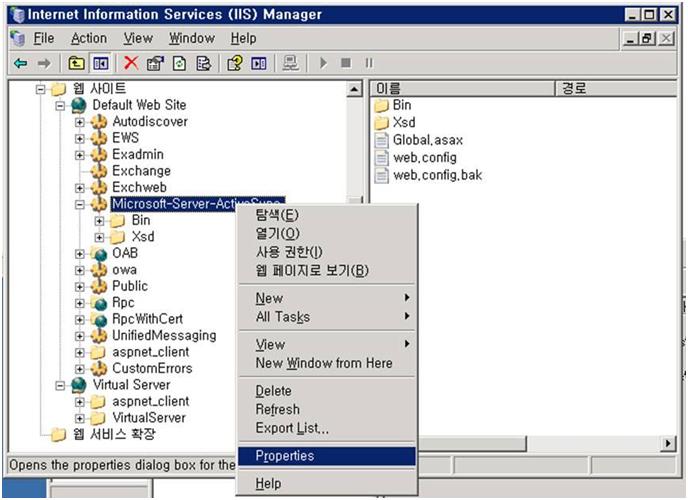The width and height of the screenshot is (688, 500).
Task: Click the Start item play icon
Action: click(323, 64)
